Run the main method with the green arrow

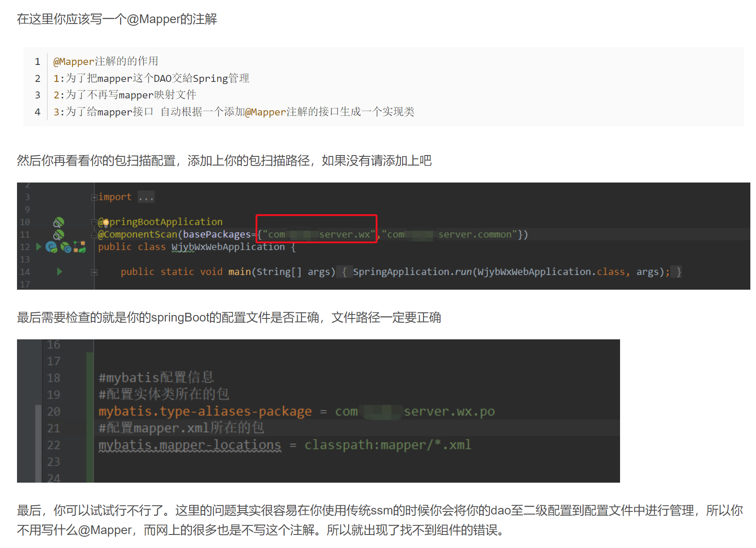pyautogui.click(x=59, y=272)
